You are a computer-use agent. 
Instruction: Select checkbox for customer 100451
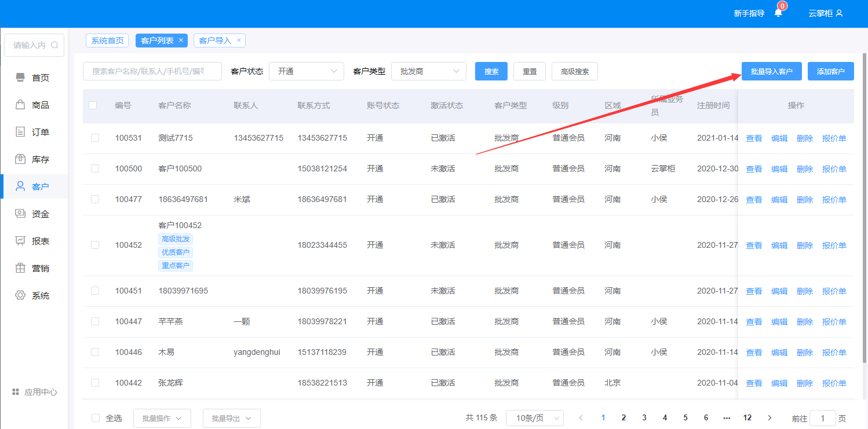click(95, 291)
